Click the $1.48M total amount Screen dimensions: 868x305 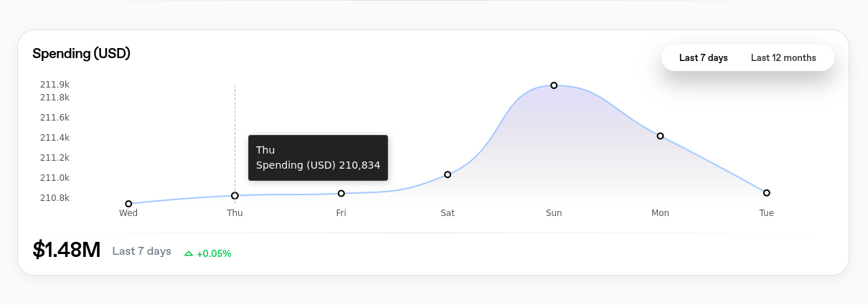pyautogui.click(x=66, y=250)
